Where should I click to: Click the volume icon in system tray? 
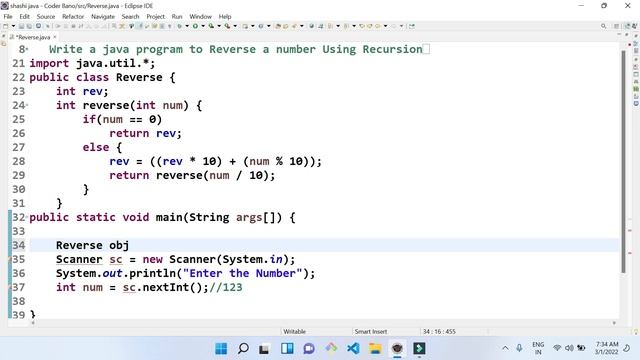569,348
